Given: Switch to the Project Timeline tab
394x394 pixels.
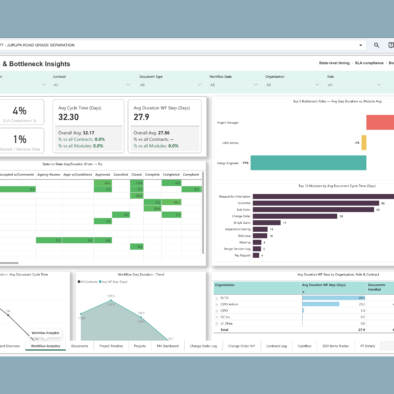Looking at the screenshot, I should [x=111, y=346].
